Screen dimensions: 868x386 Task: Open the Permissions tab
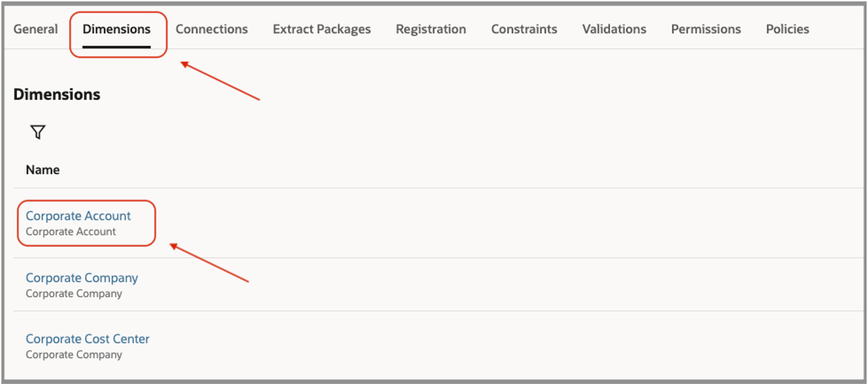point(706,29)
